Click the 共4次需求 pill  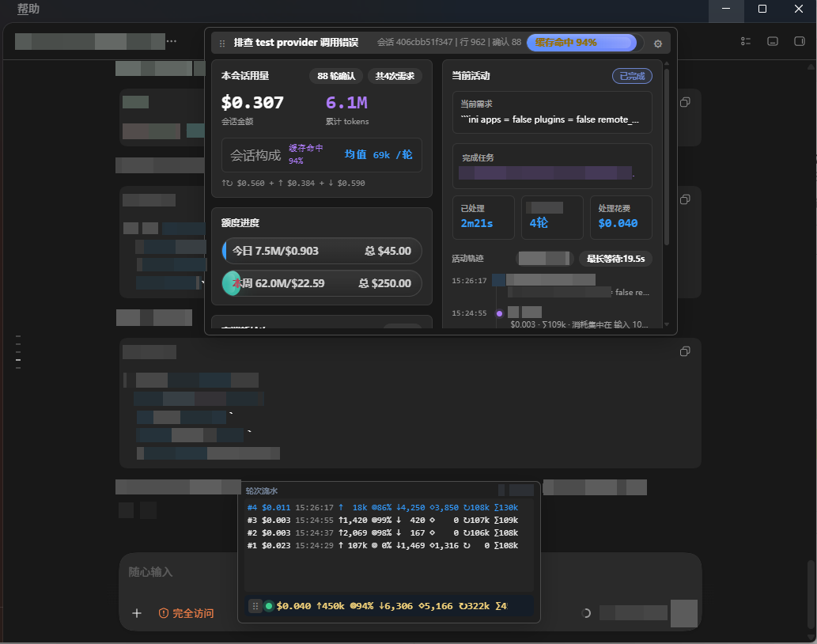[x=395, y=76]
